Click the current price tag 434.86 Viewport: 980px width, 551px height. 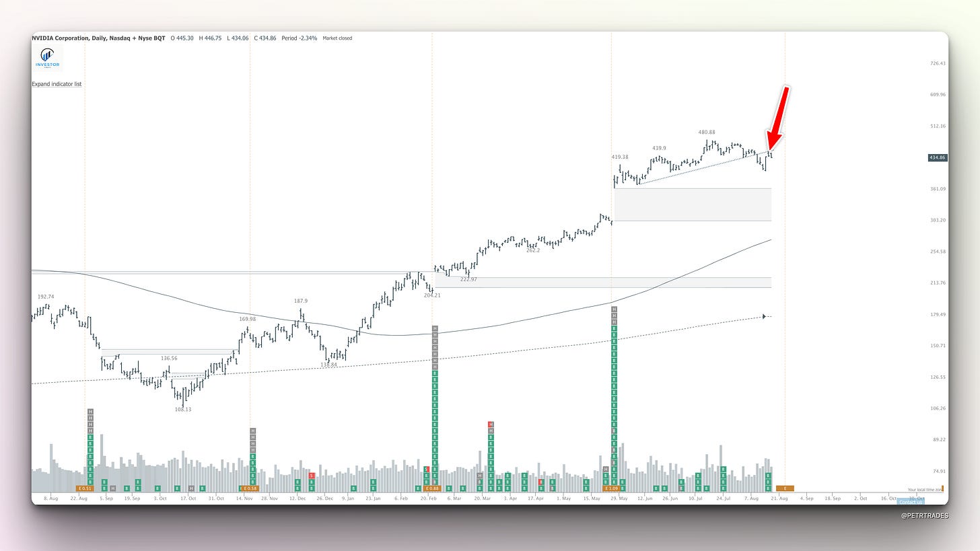tap(937, 157)
